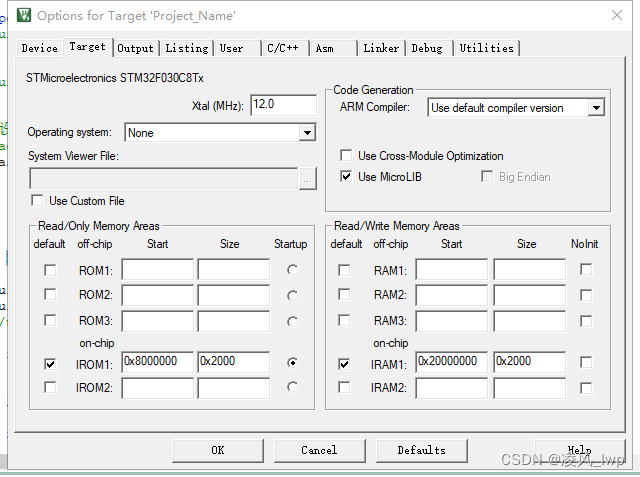Image resolution: width=640 pixels, height=477 pixels.
Task: Select the ROM1 Startup radio button
Action: tap(292, 270)
